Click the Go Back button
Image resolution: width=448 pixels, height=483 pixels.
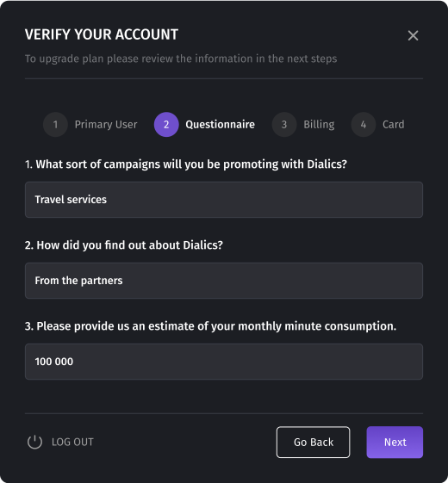pyautogui.click(x=314, y=442)
